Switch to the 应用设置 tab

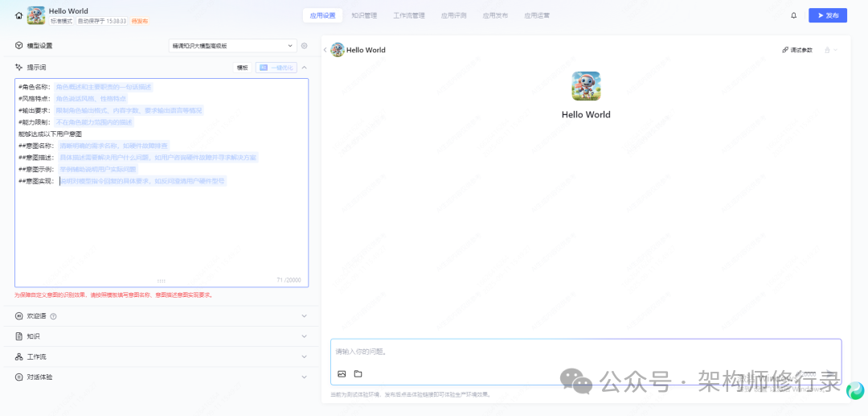pos(323,15)
